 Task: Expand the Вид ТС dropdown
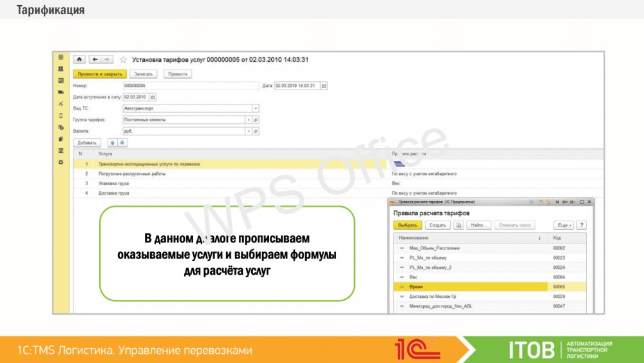click(x=255, y=108)
